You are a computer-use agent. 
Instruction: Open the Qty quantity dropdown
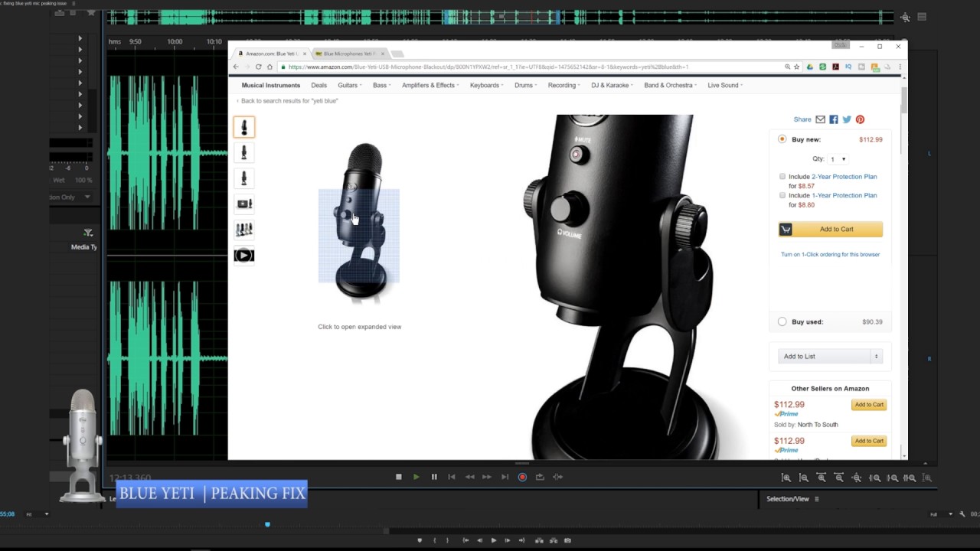[x=838, y=159]
